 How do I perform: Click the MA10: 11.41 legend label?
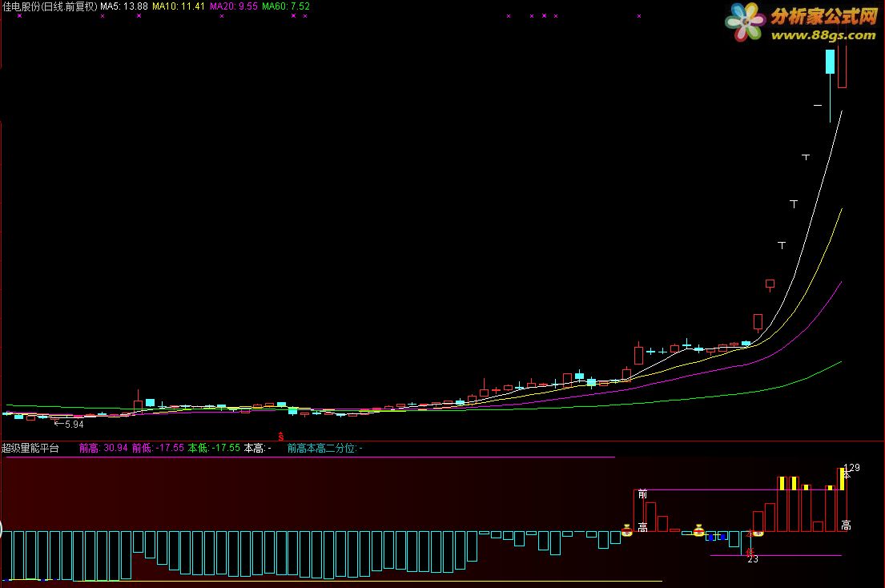point(179,6)
